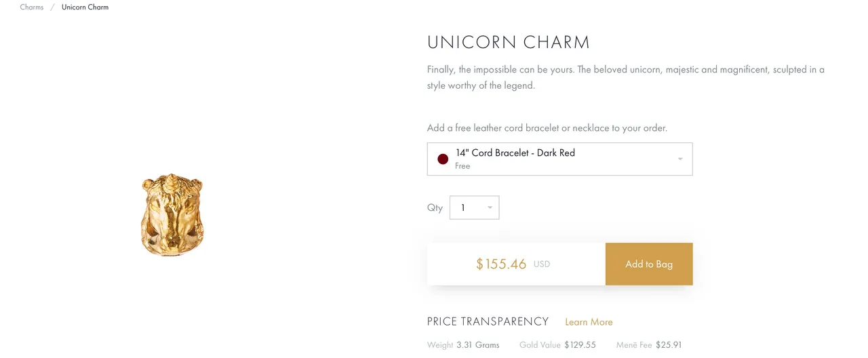Go back to the Charms breadcrumb

click(x=32, y=7)
